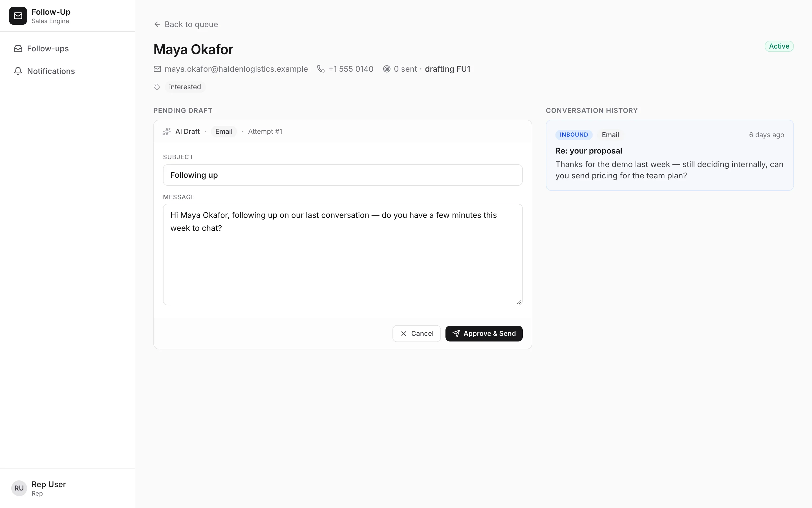Click the phone number +1 555 0140
The width and height of the screenshot is (812, 508).
tap(351, 69)
